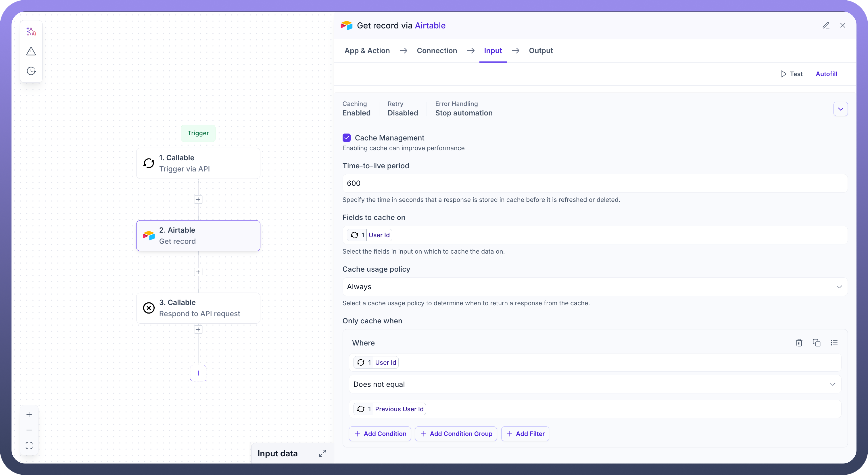Click the Add Condition button

380,434
